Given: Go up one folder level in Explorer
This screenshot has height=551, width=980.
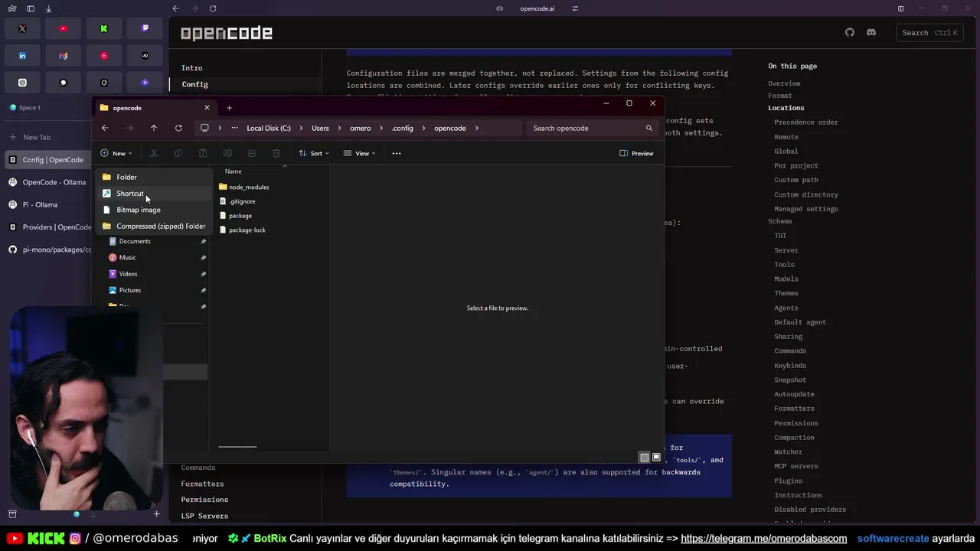Looking at the screenshot, I should tap(154, 128).
